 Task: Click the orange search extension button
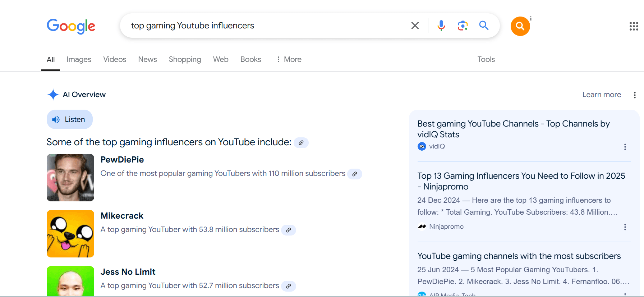(x=520, y=26)
